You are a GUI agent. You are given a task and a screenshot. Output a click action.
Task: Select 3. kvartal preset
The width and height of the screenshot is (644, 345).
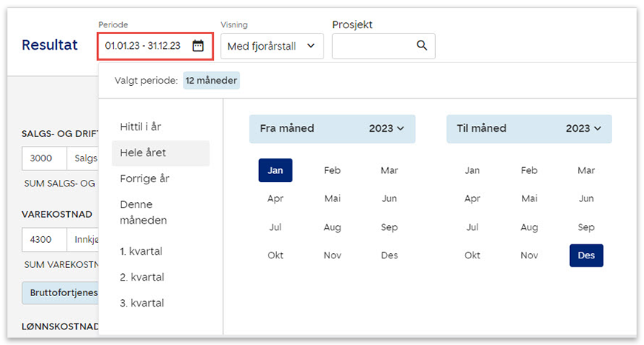(x=141, y=303)
